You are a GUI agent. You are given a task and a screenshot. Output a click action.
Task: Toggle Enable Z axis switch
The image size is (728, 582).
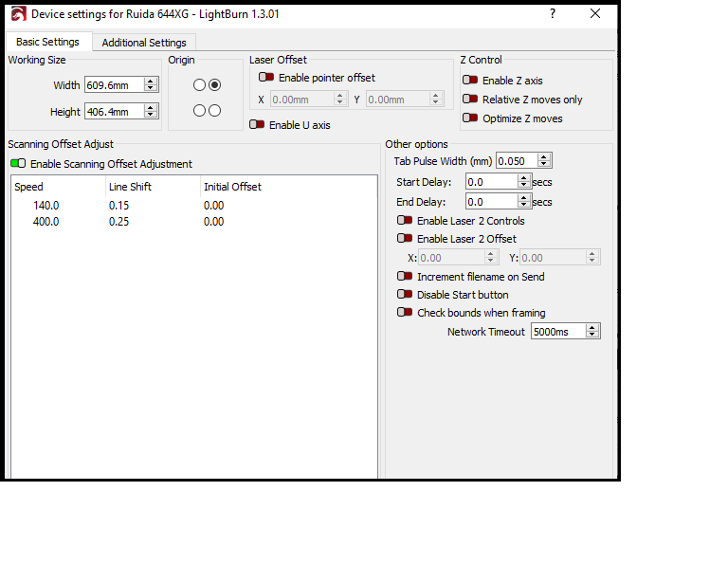pos(470,80)
